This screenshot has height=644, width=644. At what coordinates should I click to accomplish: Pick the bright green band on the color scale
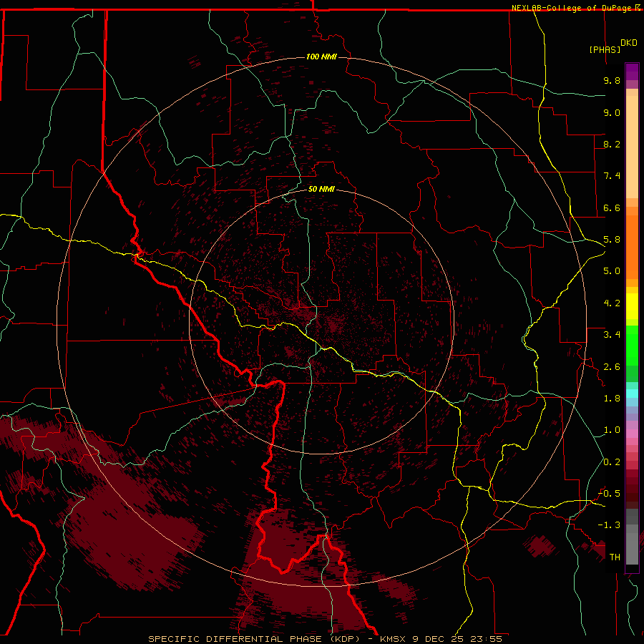(x=632, y=347)
